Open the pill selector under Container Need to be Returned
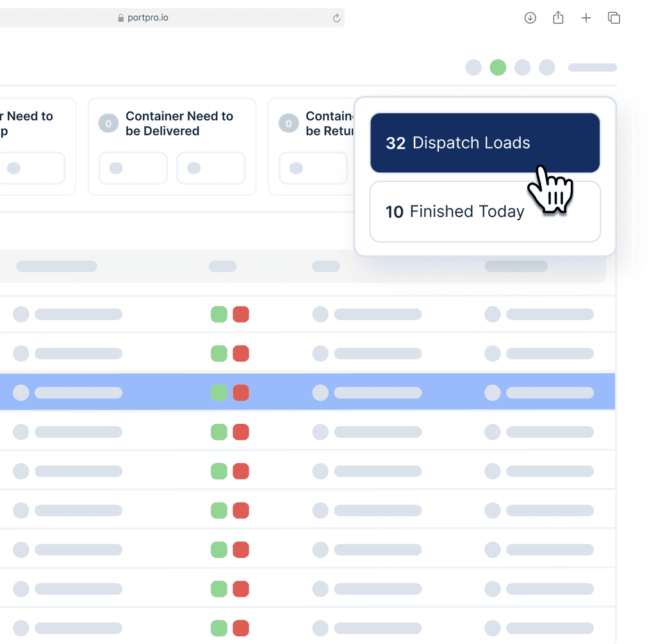This screenshot has width=656, height=644. point(313,168)
